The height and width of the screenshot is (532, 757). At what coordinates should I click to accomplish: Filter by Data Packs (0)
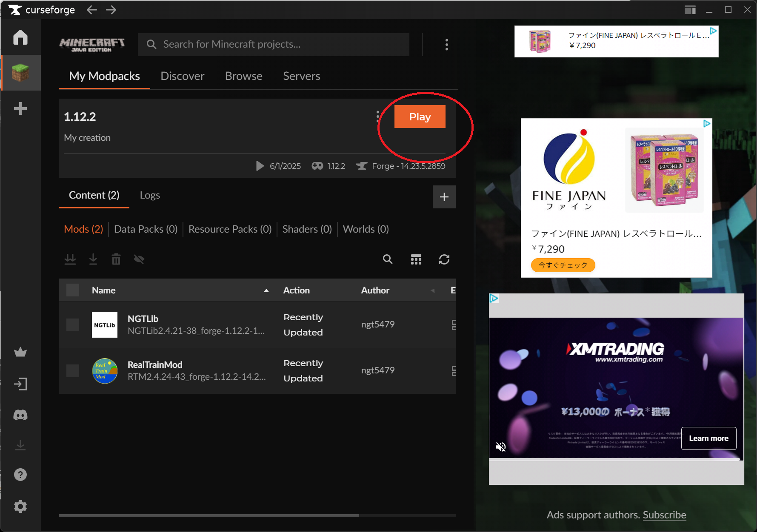(x=146, y=229)
